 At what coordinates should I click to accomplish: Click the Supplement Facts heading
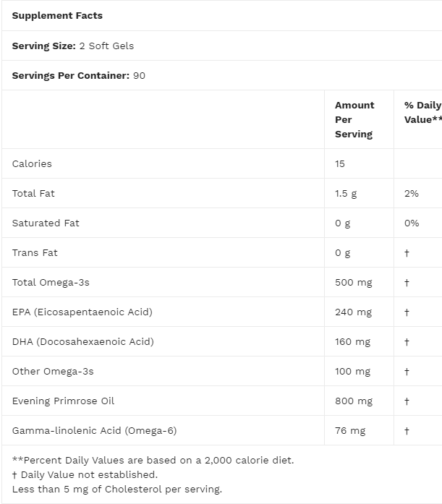point(57,15)
